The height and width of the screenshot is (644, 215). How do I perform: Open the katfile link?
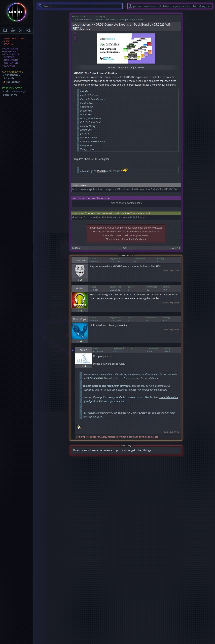[10, 79]
